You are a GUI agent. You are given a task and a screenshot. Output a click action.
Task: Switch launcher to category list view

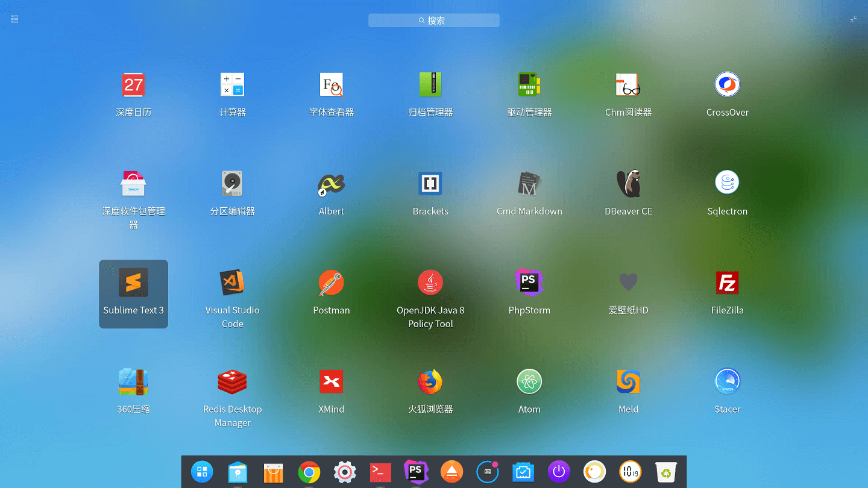(x=14, y=19)
